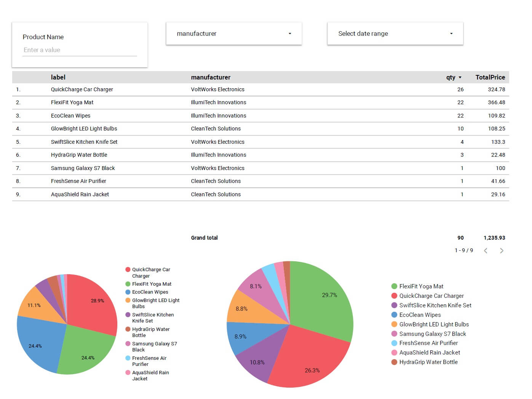Type in the Product Name input field
532x399 pixels.
tap(80, 50)
